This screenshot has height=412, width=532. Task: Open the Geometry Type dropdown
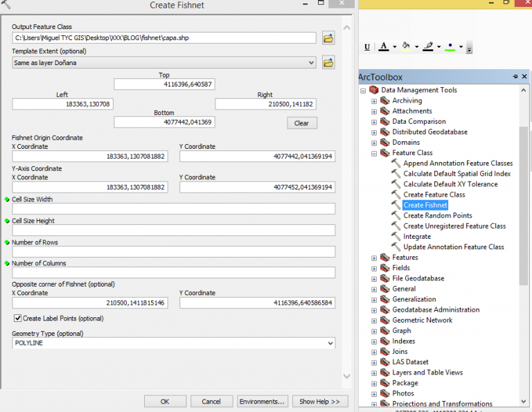[330, 343]
